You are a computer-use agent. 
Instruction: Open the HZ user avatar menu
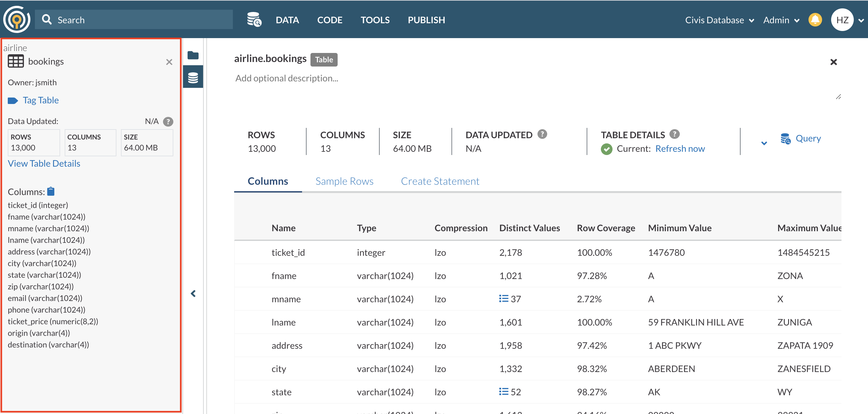[x=842, y=19]
